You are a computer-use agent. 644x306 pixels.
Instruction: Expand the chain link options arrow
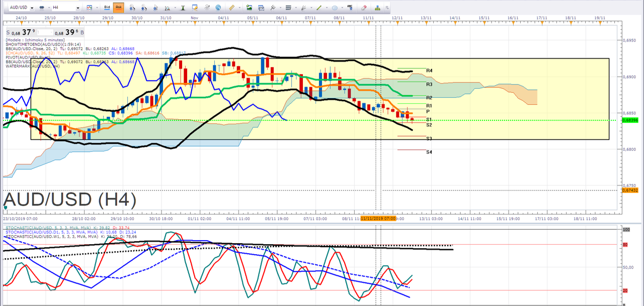click(x=48, y=8)
